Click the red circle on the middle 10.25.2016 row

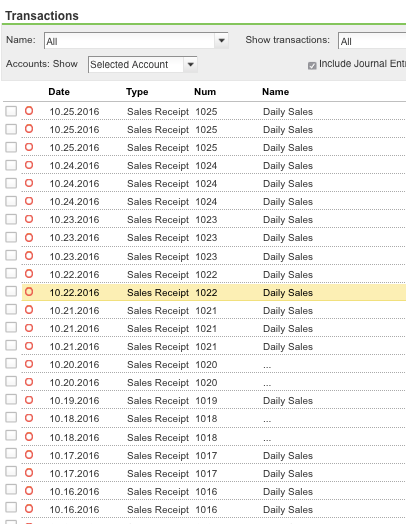coord(29,129)
